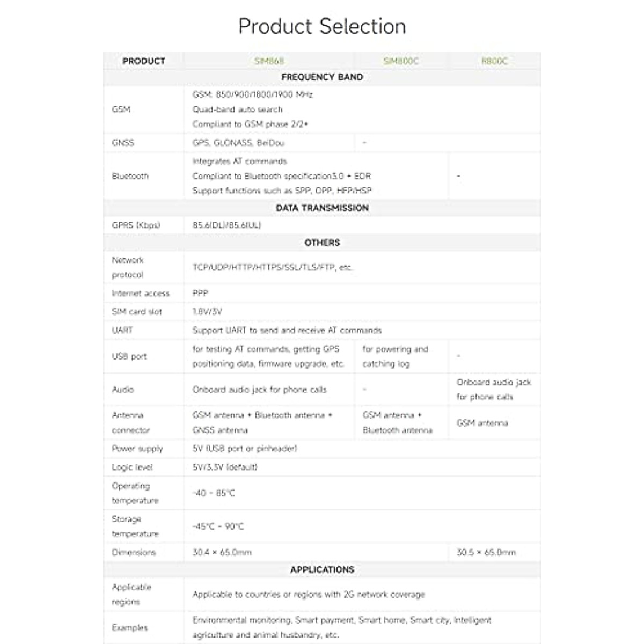Select the Power supply row label

point(137,449)
